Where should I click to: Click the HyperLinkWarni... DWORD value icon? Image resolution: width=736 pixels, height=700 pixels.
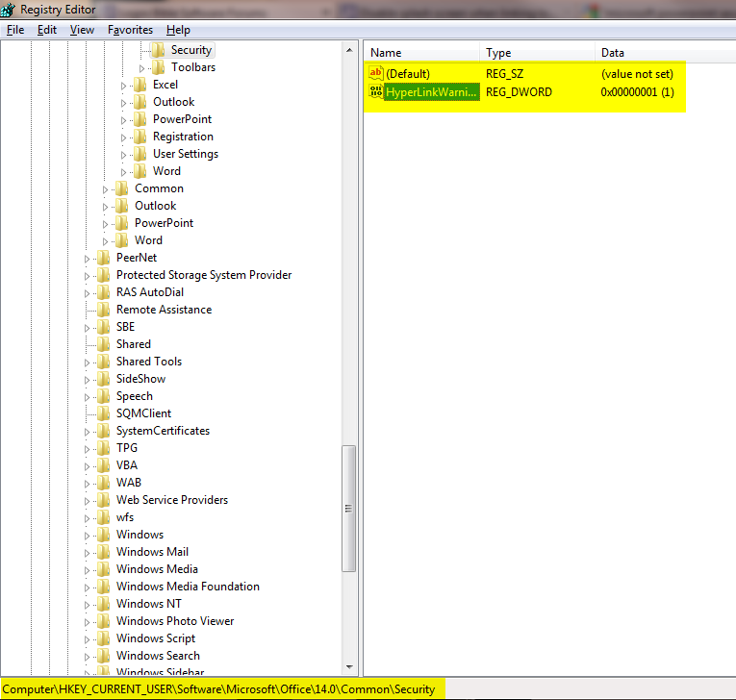[x=376, y=92]
